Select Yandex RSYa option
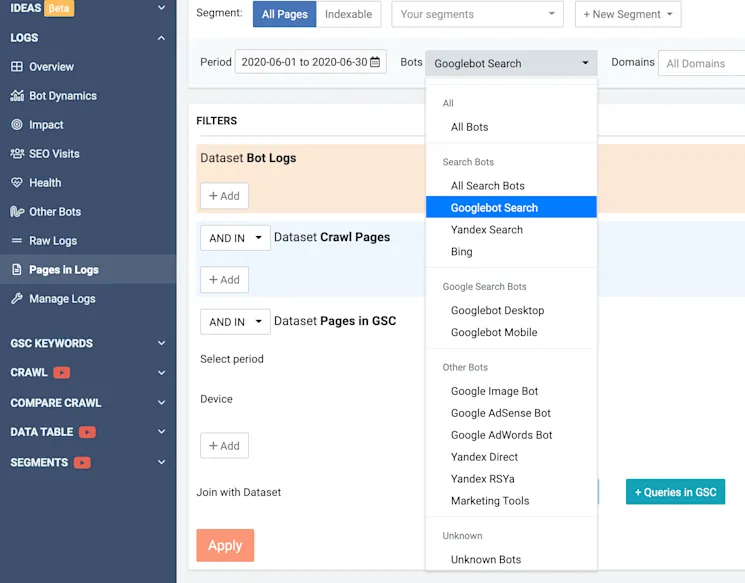The image size is (745, 583). [x=511, y=478]
